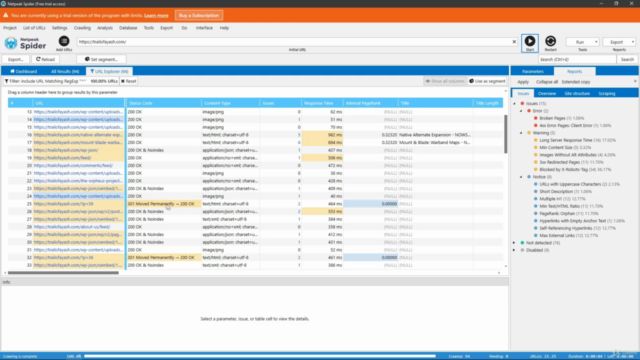
Task: Open the List of URLs menu
Action: click(34, 28)
